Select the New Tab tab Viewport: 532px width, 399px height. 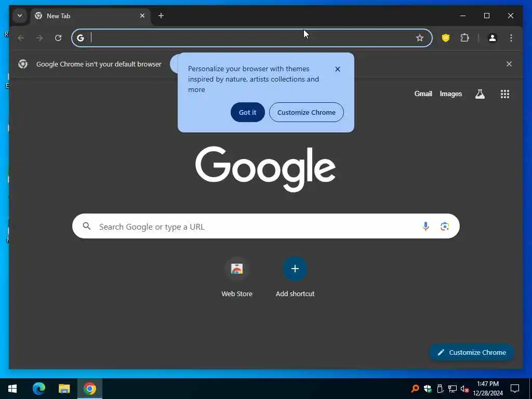coord(90,16)
